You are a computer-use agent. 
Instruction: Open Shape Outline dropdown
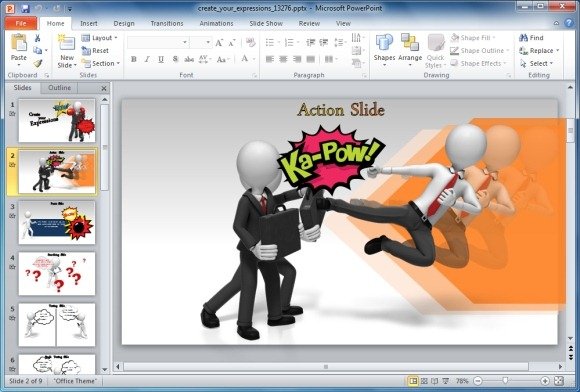[480, 51]
